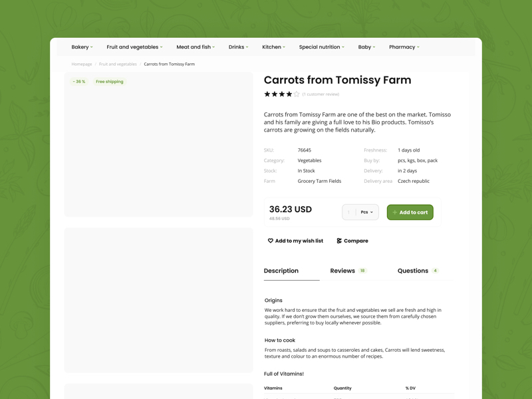Screen dimensions: 532x399
Task: Expand the Meat and fish menu
Action: point(196,47)
